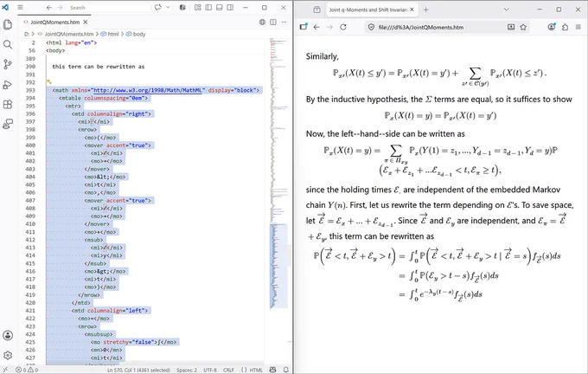
Task: Open the VS Code hamburger application menu
Action: 20,7
